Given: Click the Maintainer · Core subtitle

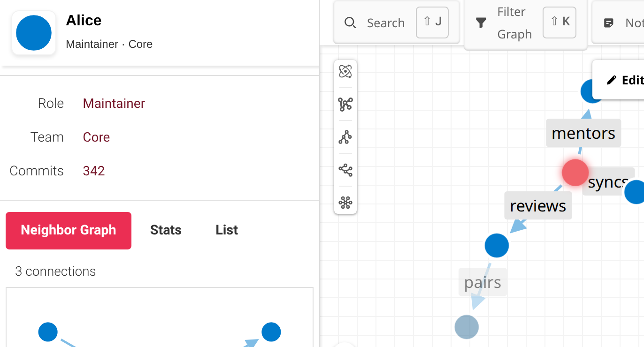Looking at the screenshot, I should 109,44.
